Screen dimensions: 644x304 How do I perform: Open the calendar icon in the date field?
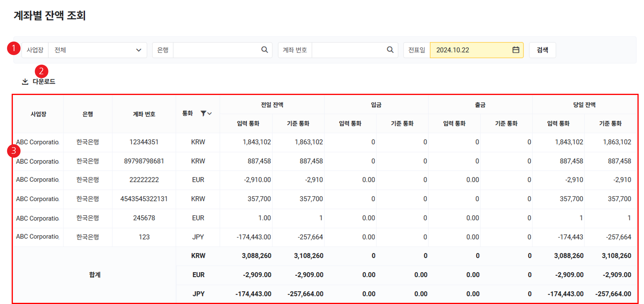(x=516, y=50)
